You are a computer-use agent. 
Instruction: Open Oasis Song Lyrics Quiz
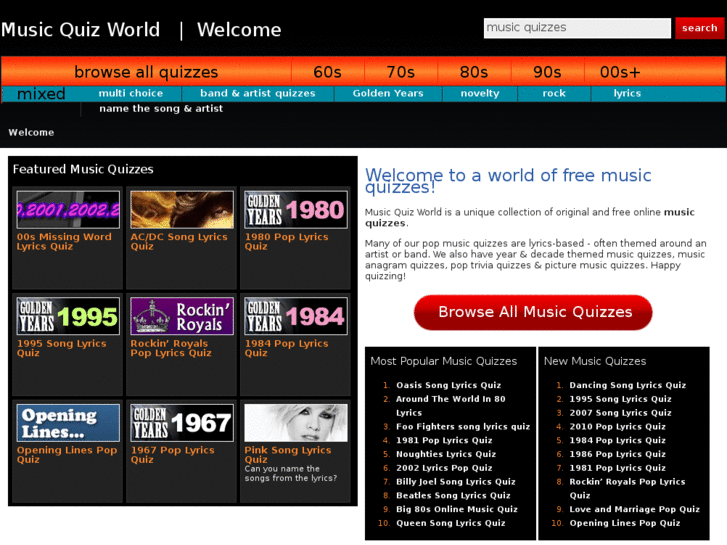point(448,385)
